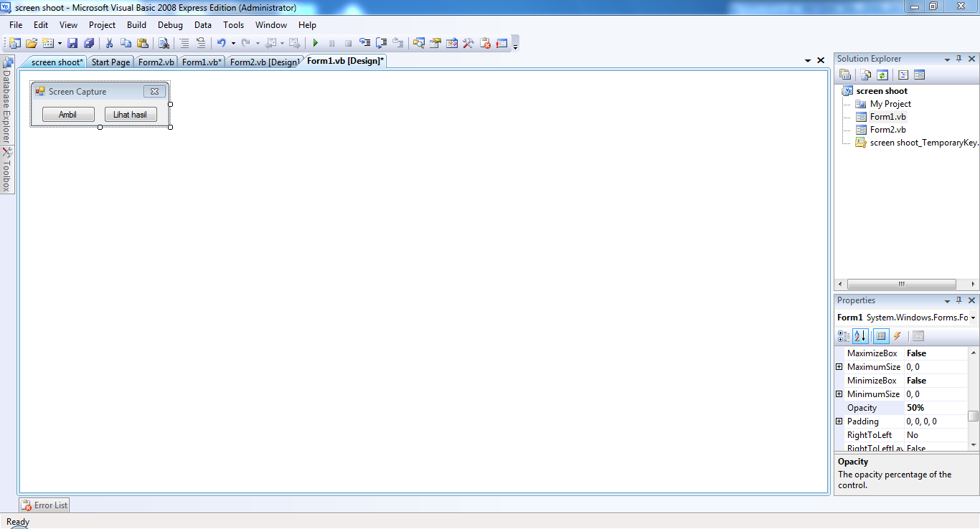Open the Properties window position dropdown
Screen dimensions: 980x529
tap(947, 301)
